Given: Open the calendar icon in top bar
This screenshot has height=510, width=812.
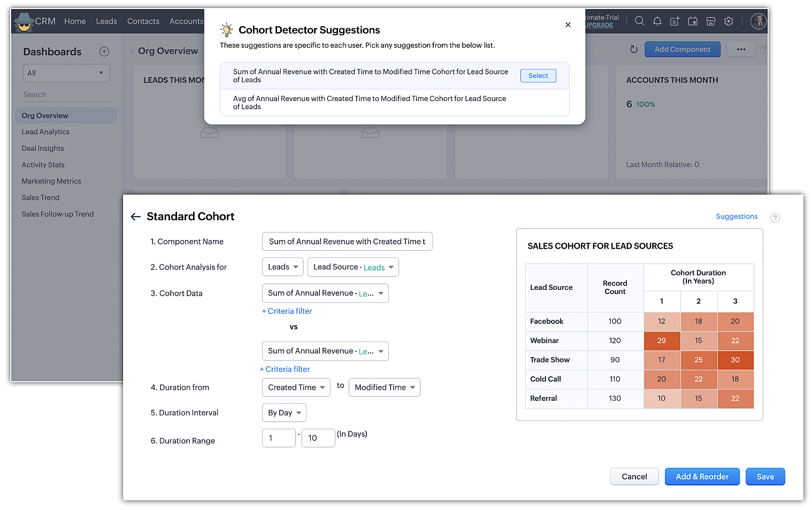Looking at the screenshot, I should [693, 21].
